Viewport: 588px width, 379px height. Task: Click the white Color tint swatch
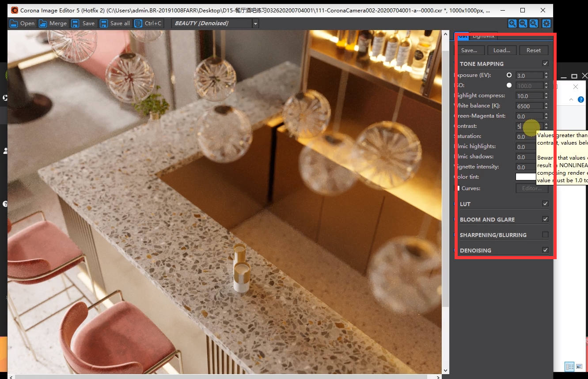pyautogui.click(x=526, y=177)
